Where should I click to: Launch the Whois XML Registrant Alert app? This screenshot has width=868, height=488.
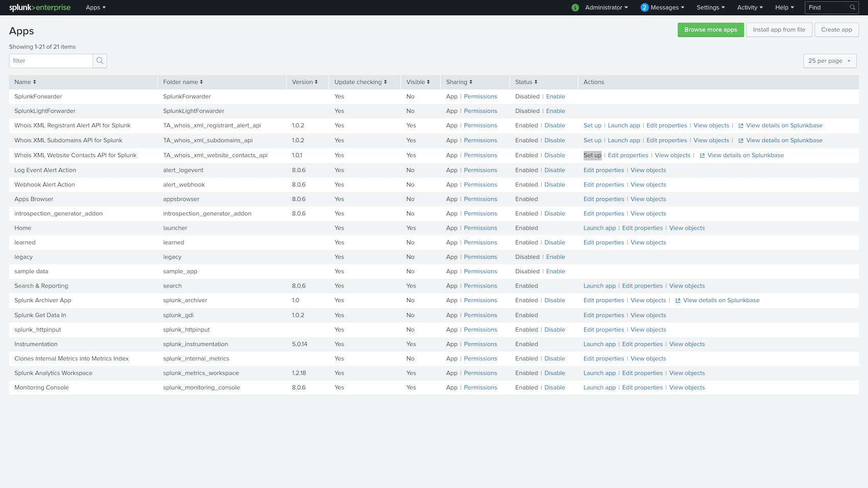(624, 126)
